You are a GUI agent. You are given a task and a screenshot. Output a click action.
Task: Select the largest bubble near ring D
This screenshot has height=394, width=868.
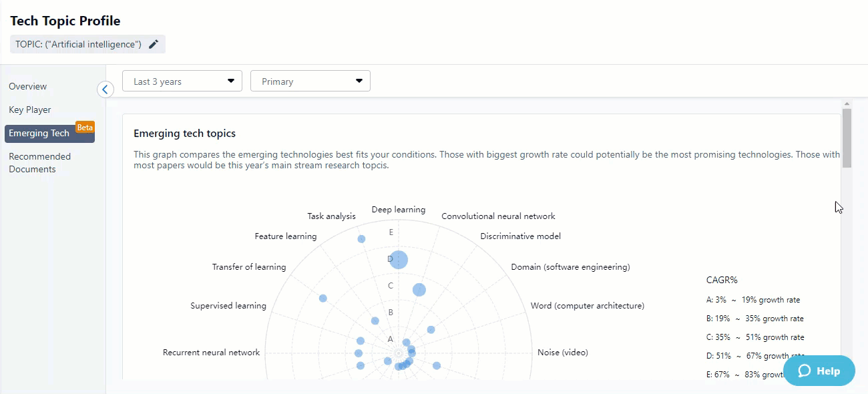pyautogui.click(x=398, y=259)
